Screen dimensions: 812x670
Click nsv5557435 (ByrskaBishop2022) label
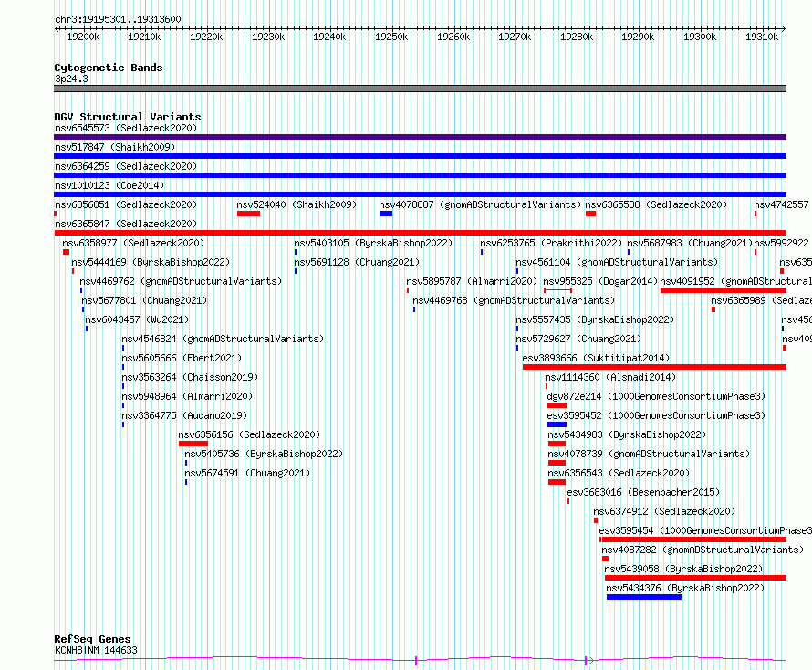(595, 319)
